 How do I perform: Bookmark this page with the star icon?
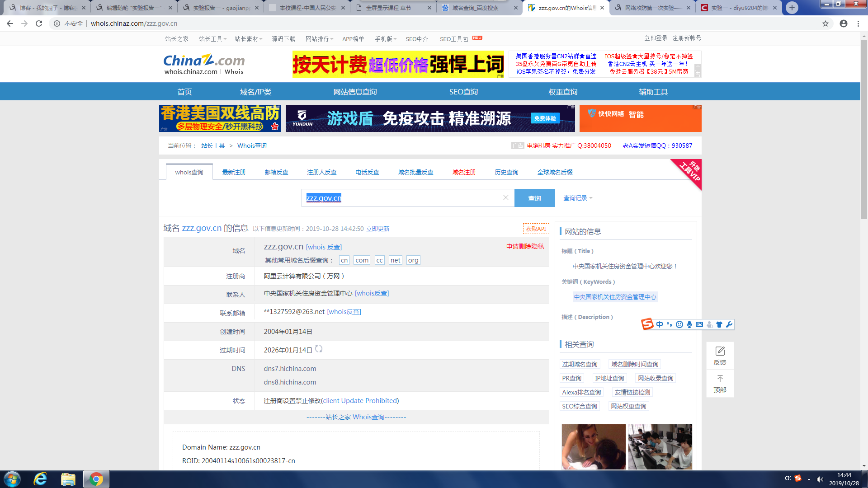(826, 23)
